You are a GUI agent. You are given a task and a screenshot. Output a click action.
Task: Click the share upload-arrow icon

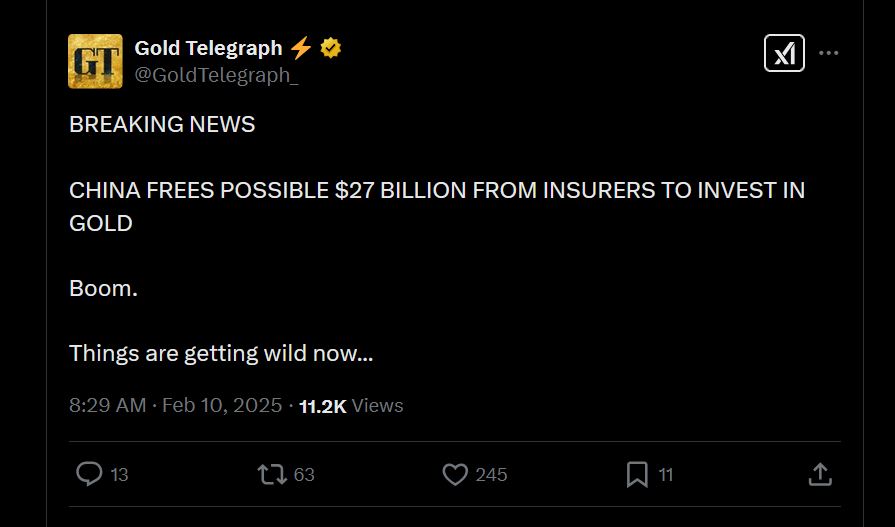(820, 474)
